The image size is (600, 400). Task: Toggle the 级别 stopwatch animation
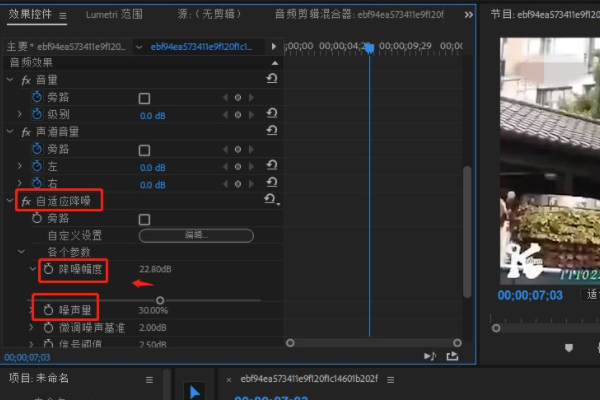tap(37, 114)
